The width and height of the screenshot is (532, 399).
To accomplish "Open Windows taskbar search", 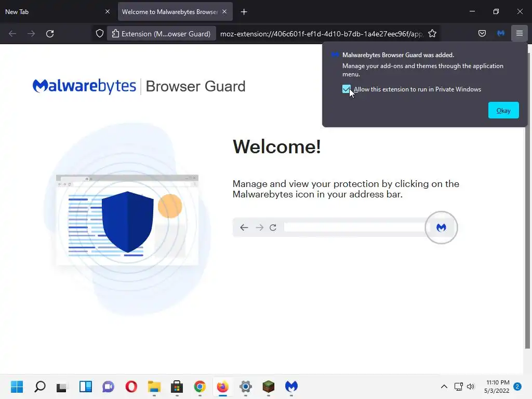I will pyautogui.click(x=40, y=387).
